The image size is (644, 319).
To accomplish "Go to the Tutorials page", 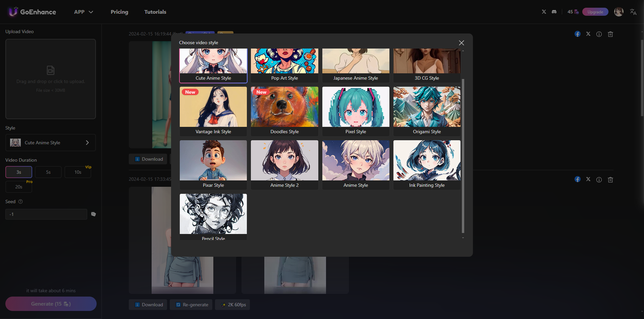I will pyautogui.click(x=155, y=12).
